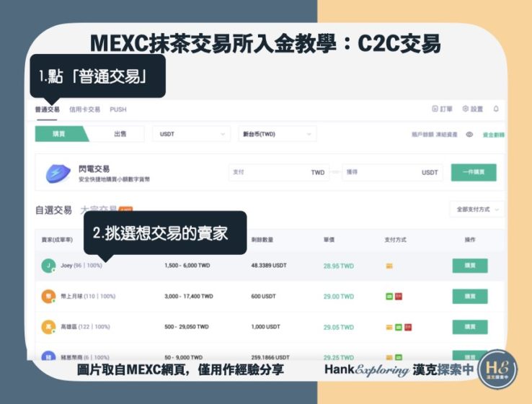Open the 訂單 orders link

[442, 109]
